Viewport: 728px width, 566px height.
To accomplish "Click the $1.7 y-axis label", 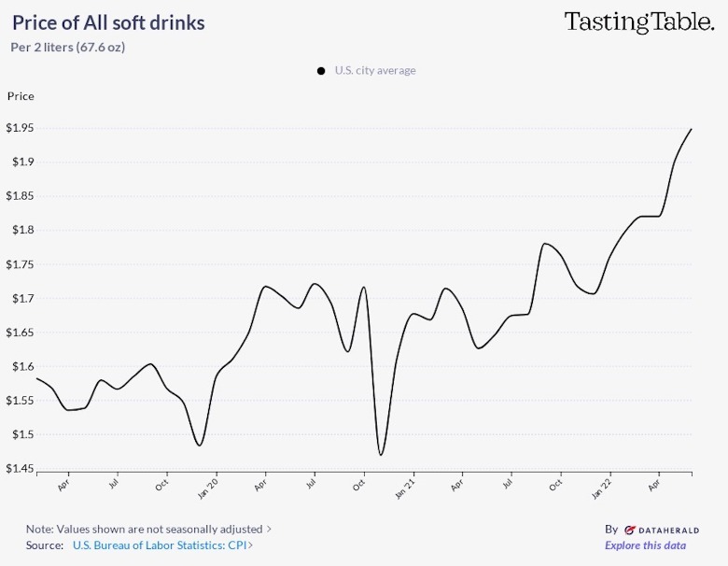I will 21,299.
